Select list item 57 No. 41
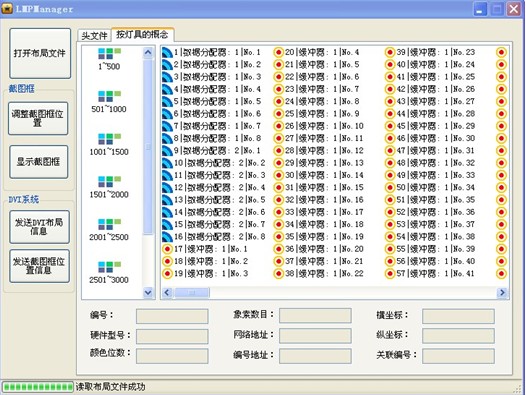This screenshot has width=526, height=395. tap(435, 274)
